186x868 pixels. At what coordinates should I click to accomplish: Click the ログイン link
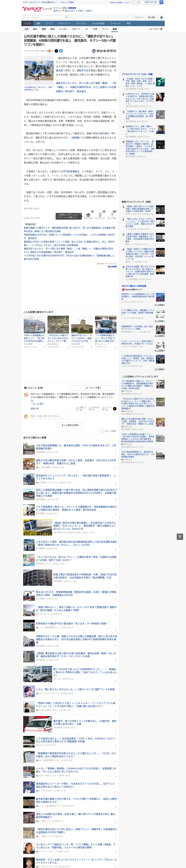click(57, 11)
